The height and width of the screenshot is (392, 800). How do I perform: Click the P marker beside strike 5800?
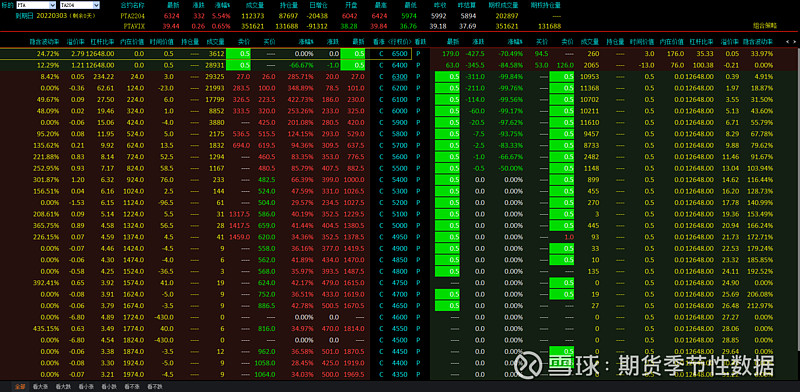[418, 134]
